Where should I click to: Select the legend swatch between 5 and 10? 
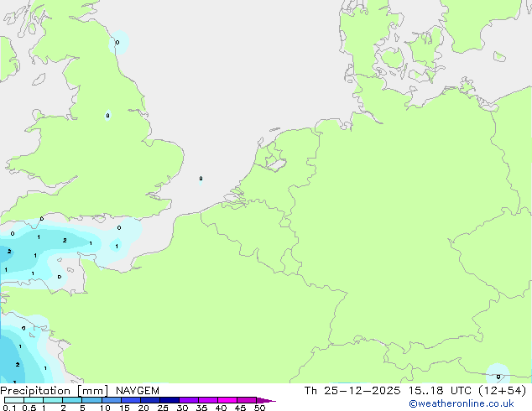[x=92, y=400]
